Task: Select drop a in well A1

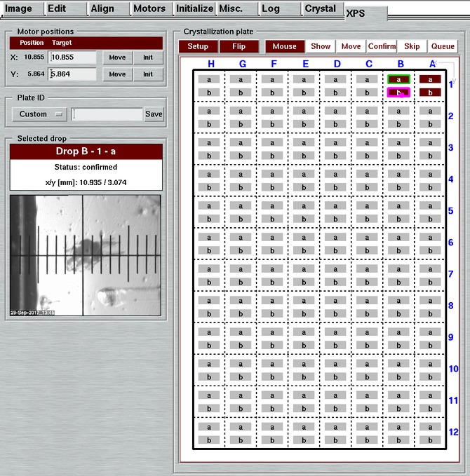Action: tap(430, 80)
